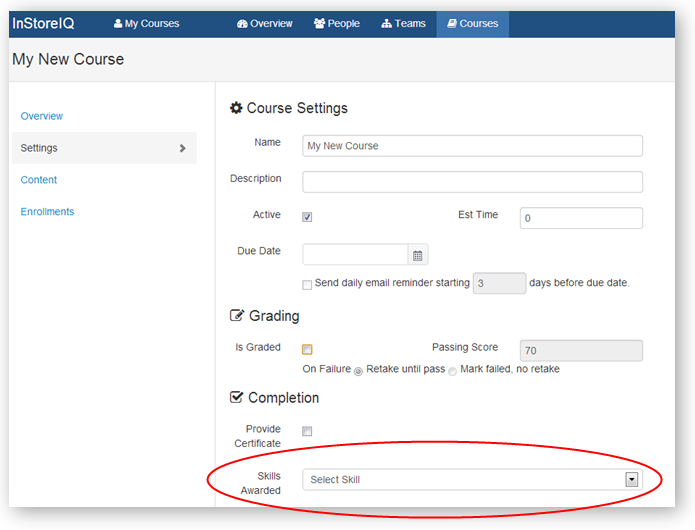Go to the Overview tab in navbar
Screen dimensions: 695x530
265,23
